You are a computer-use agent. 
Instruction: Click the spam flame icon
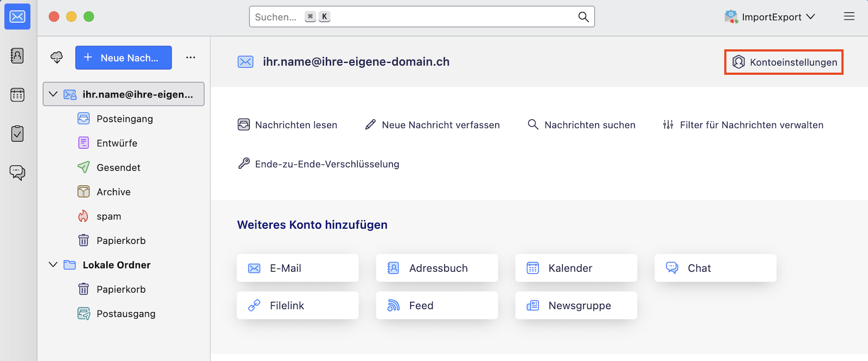point(84,216)
